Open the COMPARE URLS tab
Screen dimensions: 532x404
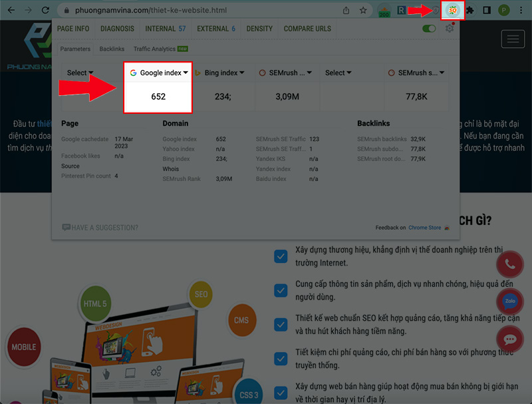(307, 29)
